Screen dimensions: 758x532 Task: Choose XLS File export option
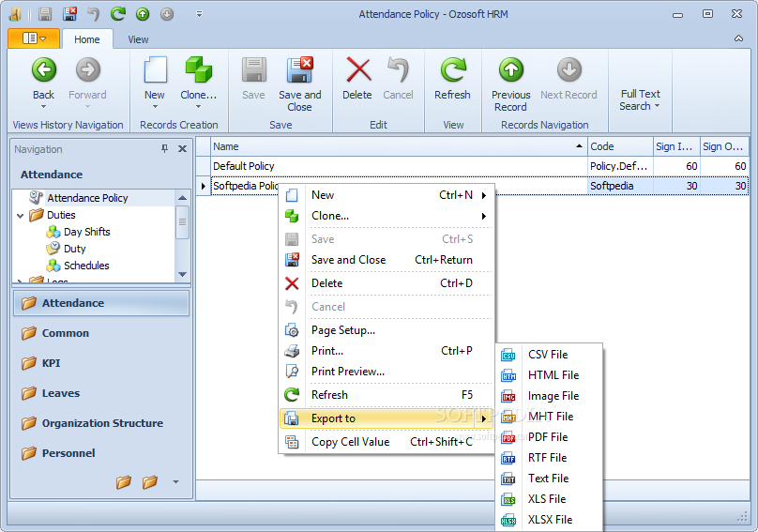tap(549, 499)
